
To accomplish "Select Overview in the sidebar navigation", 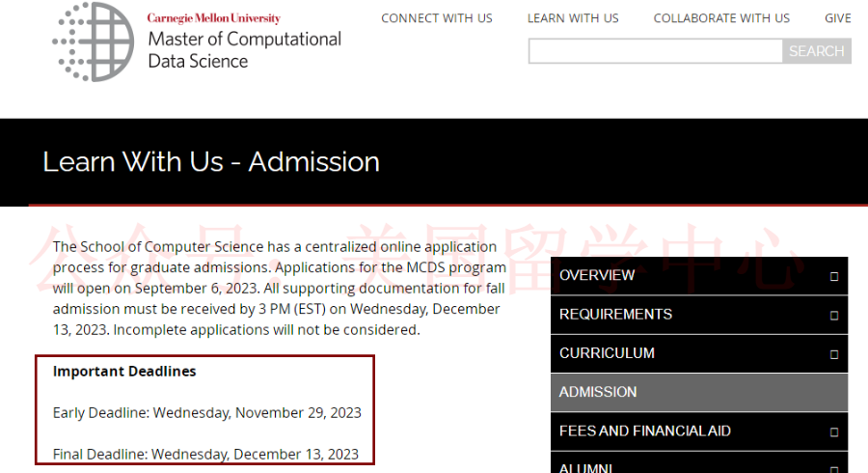I will (x=699, y=275).
